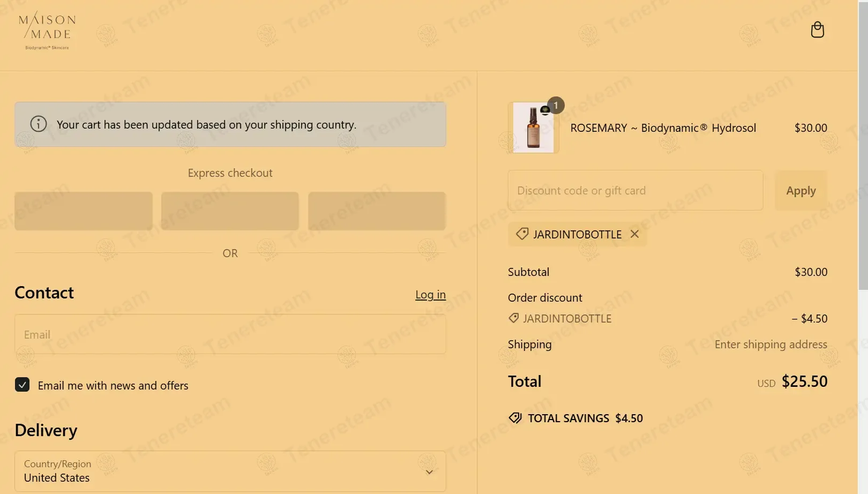Click the third express checkout button
The width and height of the screenshot is (868, 494).
377,211
